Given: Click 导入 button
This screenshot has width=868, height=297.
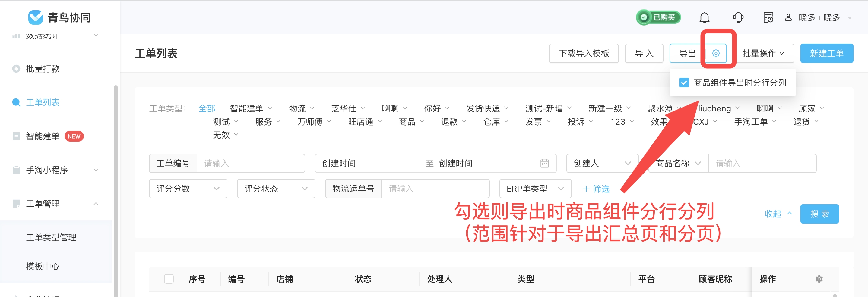Looking at the screenshot, I should (x=644, y=53).
